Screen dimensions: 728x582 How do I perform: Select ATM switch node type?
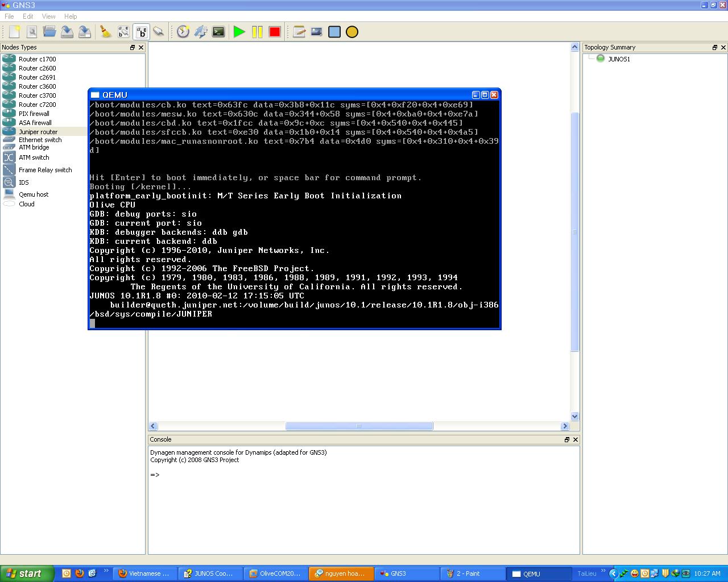point(34,157)
